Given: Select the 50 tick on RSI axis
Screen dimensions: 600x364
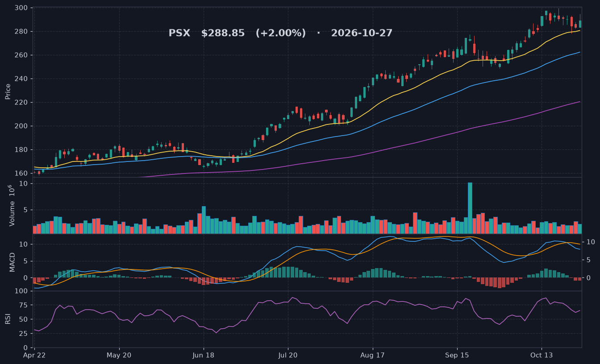Looking at the screenshot, I should click(23, 320).
